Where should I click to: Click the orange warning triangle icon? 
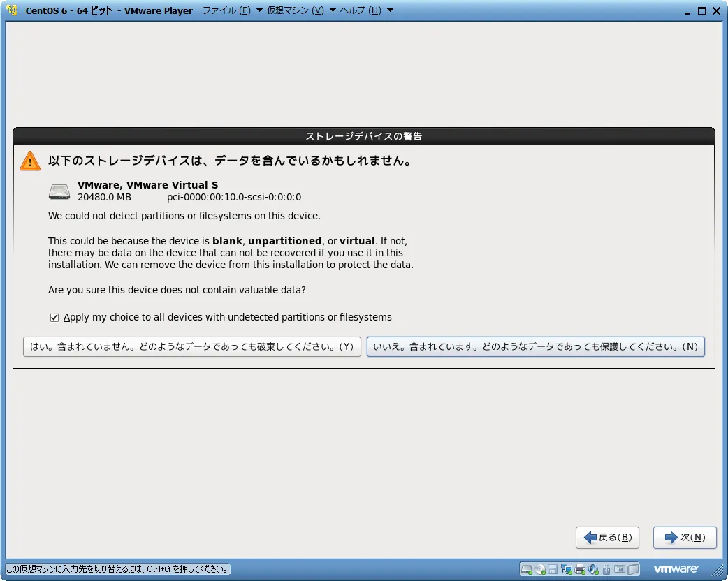(30, 161)
